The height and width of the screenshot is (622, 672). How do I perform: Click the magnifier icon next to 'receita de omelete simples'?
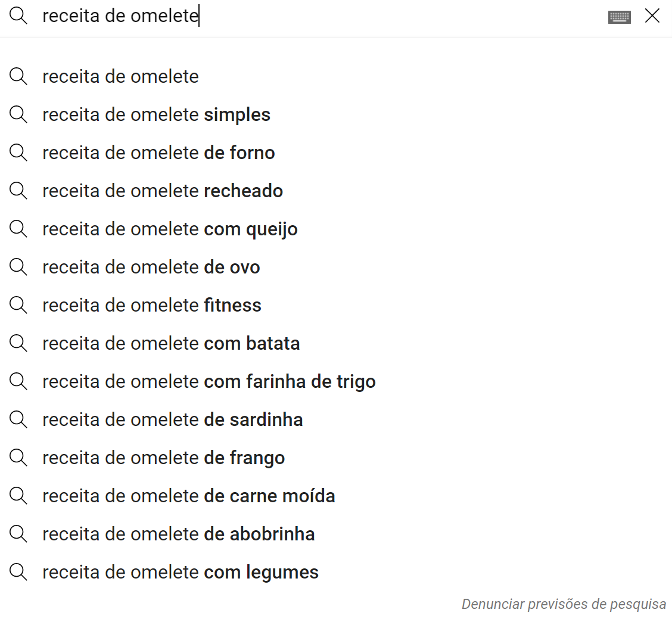pos(18,114)
